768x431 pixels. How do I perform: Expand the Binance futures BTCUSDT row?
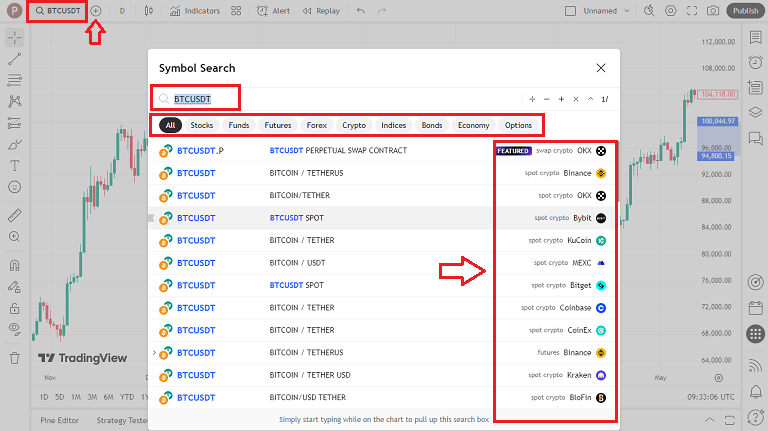tap(154, 353)
